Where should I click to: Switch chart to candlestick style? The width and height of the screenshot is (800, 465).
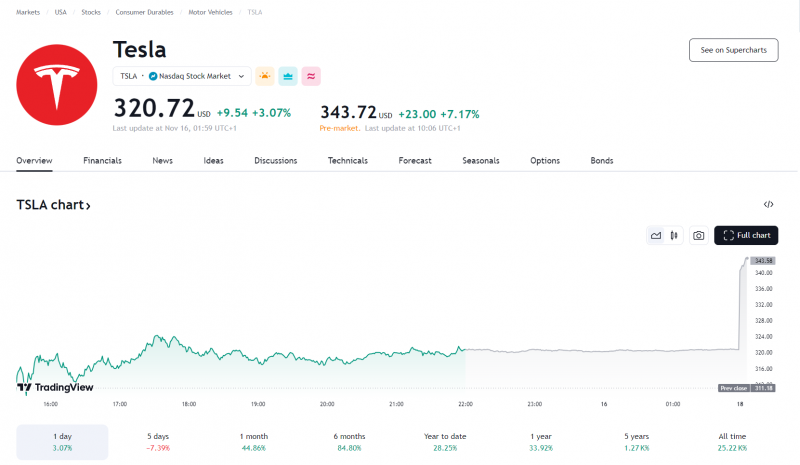[x=674, y=235]
